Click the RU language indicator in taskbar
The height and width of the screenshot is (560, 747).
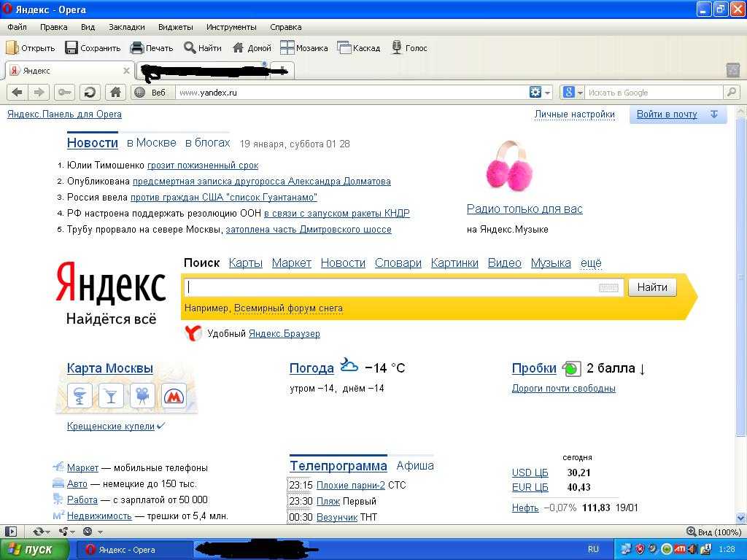click(x=593, y=549)
